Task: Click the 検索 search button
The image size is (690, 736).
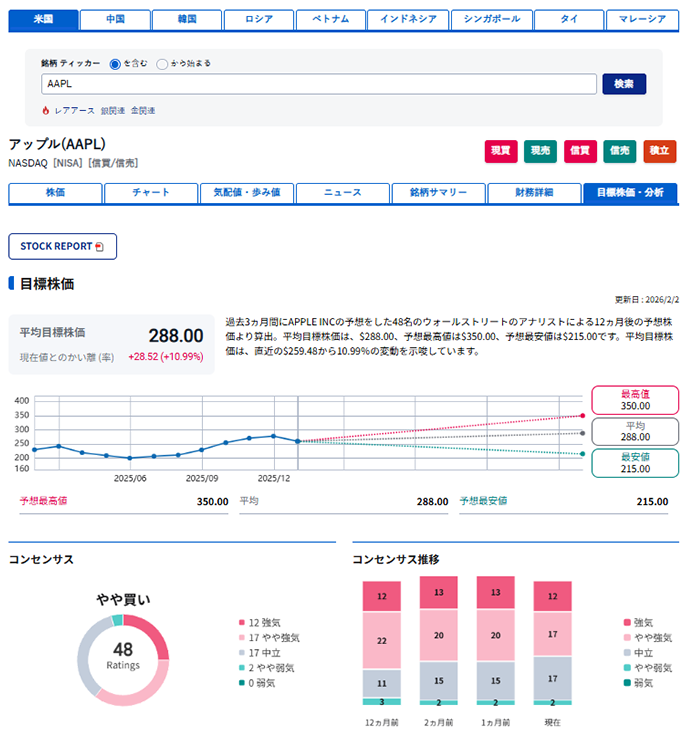Action: pos(624,84)
